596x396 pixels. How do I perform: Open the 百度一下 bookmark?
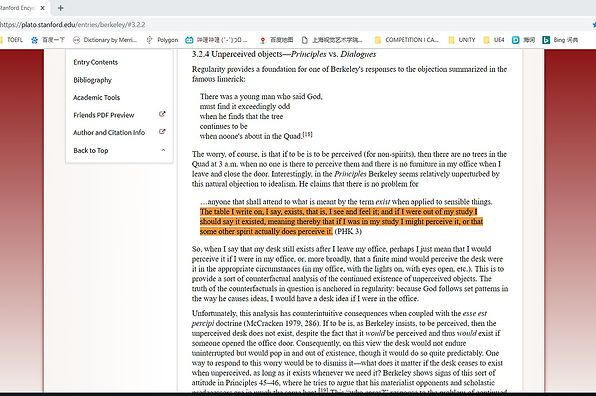pos(48,40)
